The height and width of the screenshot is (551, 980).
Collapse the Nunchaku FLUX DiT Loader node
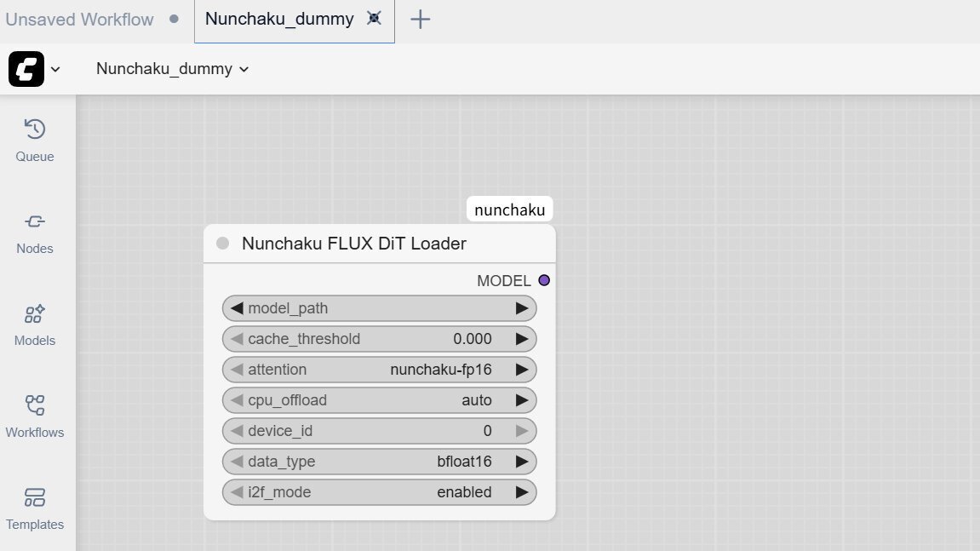(x=222, y=243)
